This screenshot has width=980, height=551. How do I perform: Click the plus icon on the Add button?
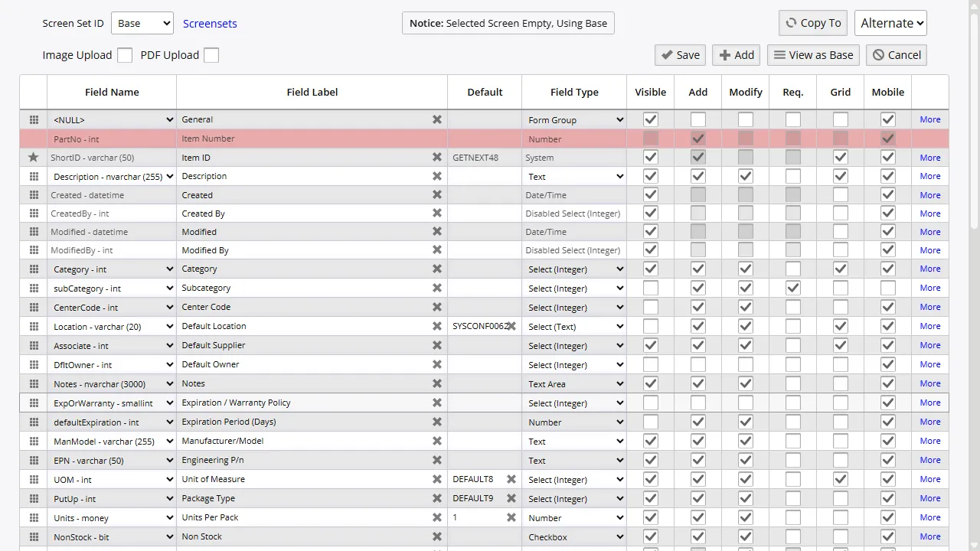point(724,54)
